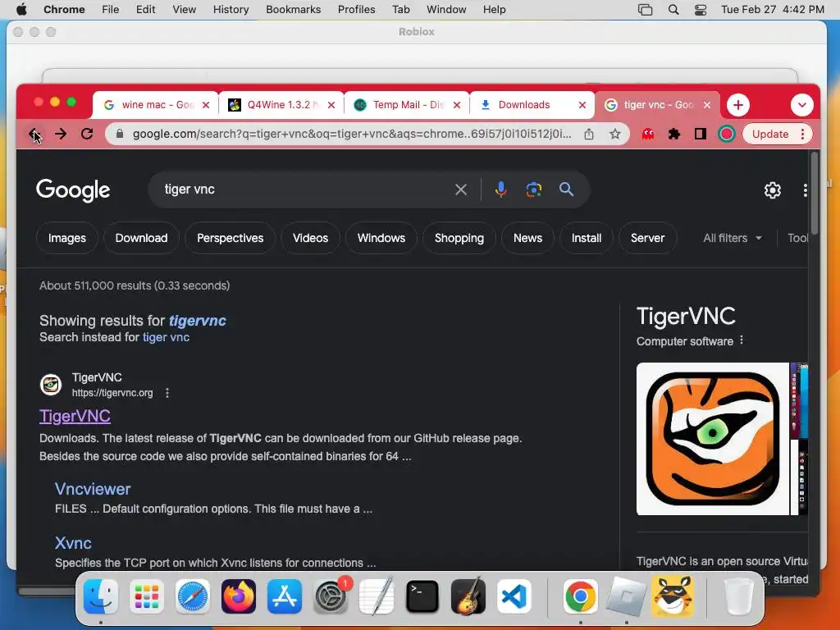Open Visual Studio Code from the Dock
840x630 pixels.
(514, 596)
